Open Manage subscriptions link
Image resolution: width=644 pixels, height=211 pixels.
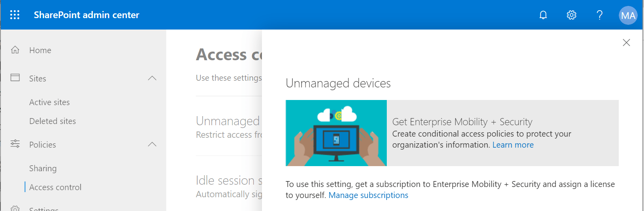pos(368,195)
